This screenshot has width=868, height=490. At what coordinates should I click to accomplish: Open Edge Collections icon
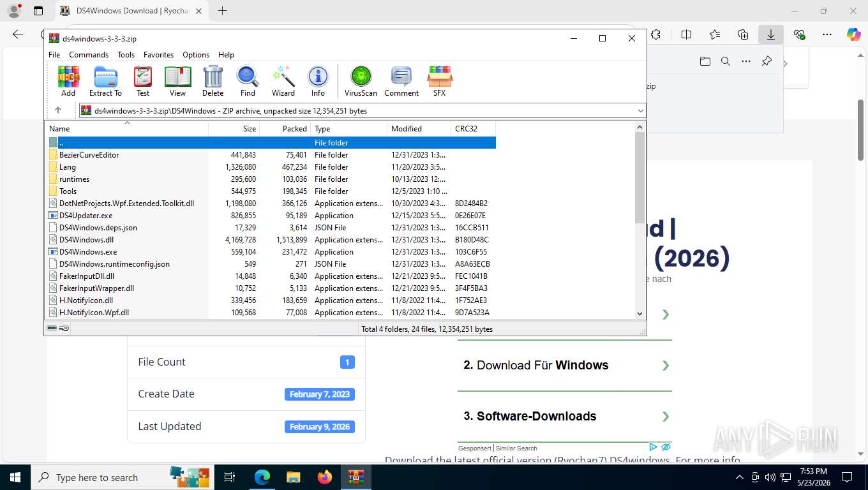(x=743, y=34)
